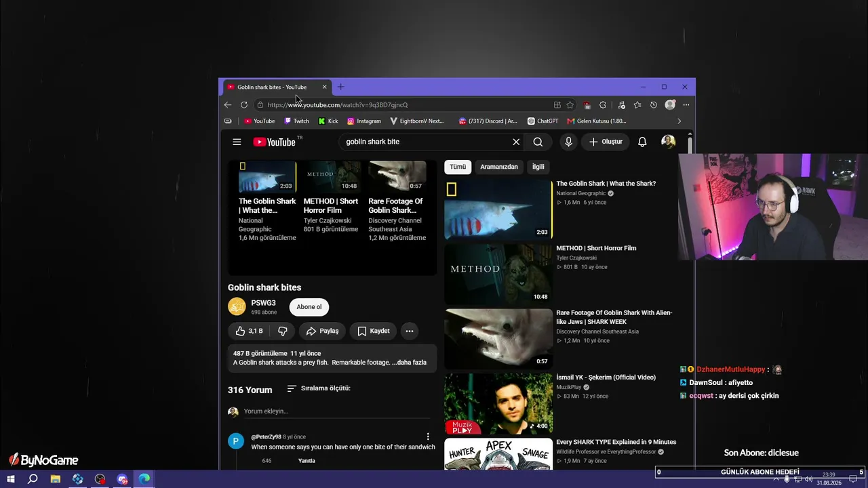Save the video with the Kaydet button
Image resolution: width=868 pixels, height=488 pixels.
(x=373, y=331)
